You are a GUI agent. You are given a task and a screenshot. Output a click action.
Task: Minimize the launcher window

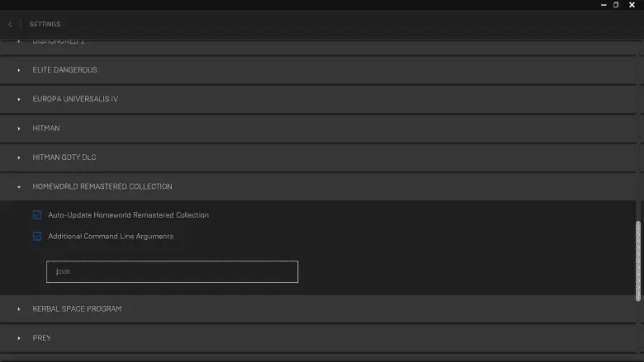click(x=602, y=5)
